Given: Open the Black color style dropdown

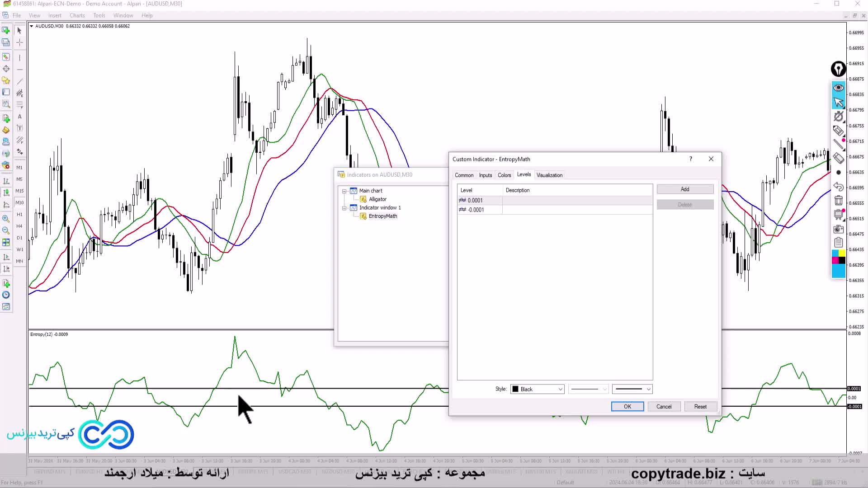Looking at the screenshot, I should (537, 389).
